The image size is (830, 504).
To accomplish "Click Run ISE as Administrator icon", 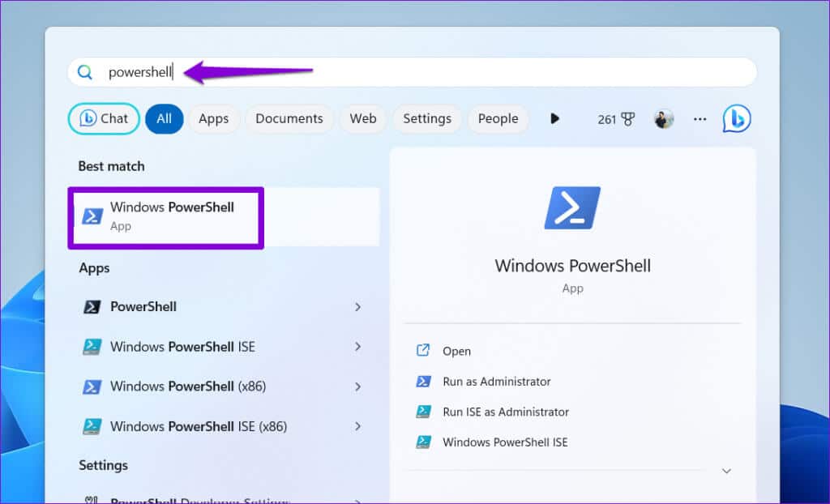I will (423, 412).
